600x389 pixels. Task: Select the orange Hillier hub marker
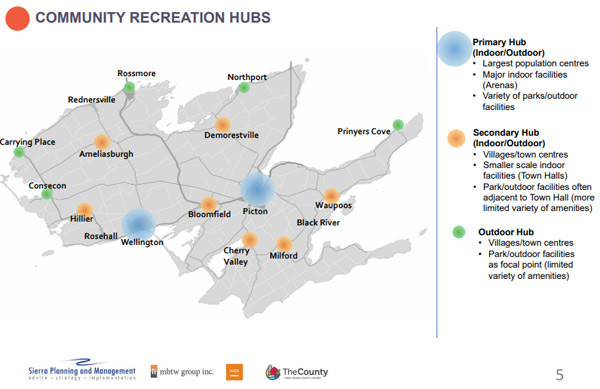click(85, 210)
